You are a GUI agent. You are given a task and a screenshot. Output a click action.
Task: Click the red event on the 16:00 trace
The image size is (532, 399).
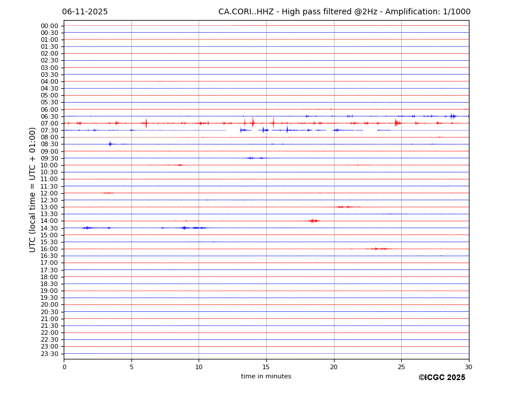(x=378, y=249)
